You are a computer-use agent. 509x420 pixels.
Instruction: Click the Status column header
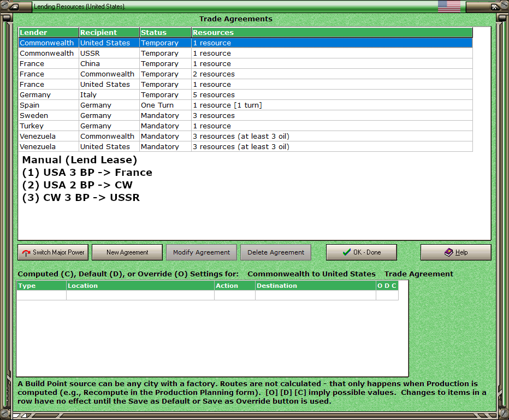pos(165,32)
